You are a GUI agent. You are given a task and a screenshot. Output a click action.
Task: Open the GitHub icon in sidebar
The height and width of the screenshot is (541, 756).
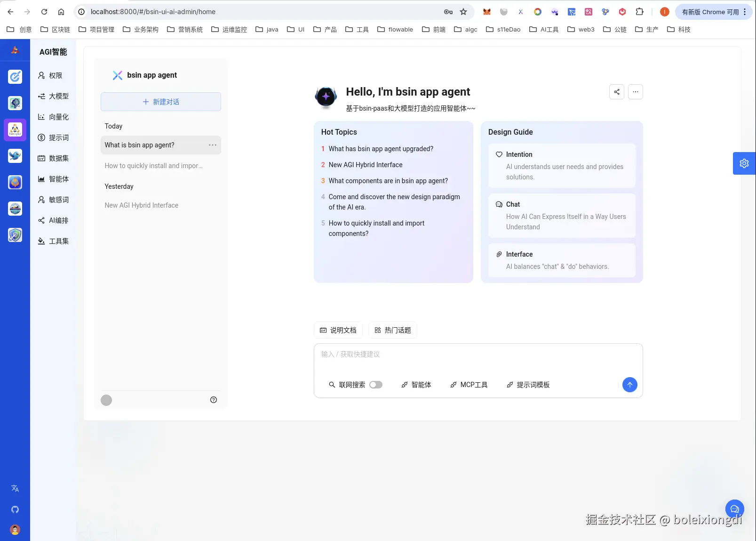tap(15, 509)
